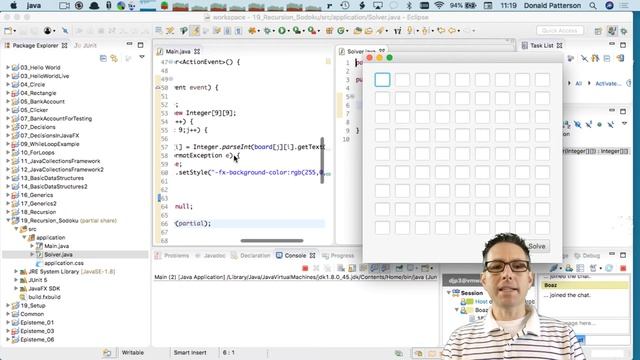
Task: Click the Wi-Fi icon in menu bar
Action: [439, 6]
